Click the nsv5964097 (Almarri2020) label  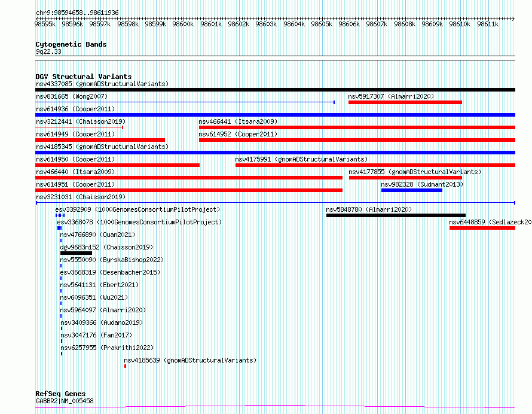click(x=103, y=310)
